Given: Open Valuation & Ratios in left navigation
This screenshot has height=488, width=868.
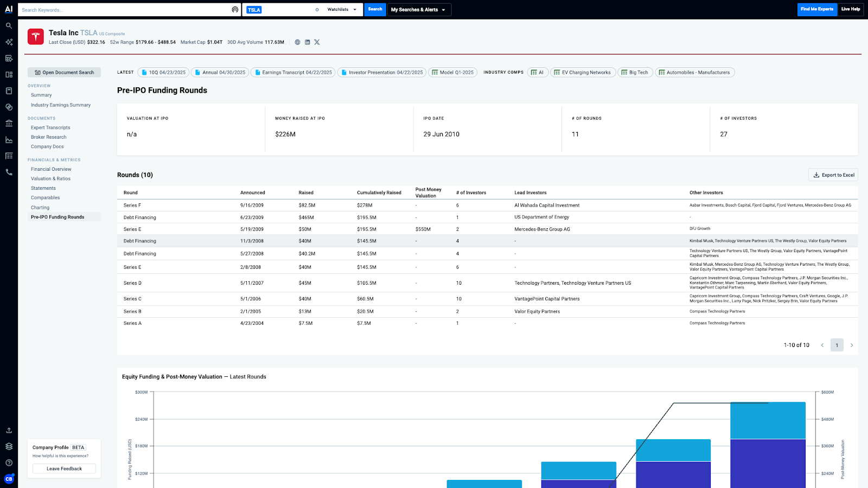Looking at the screenshot, I should 50,178.
